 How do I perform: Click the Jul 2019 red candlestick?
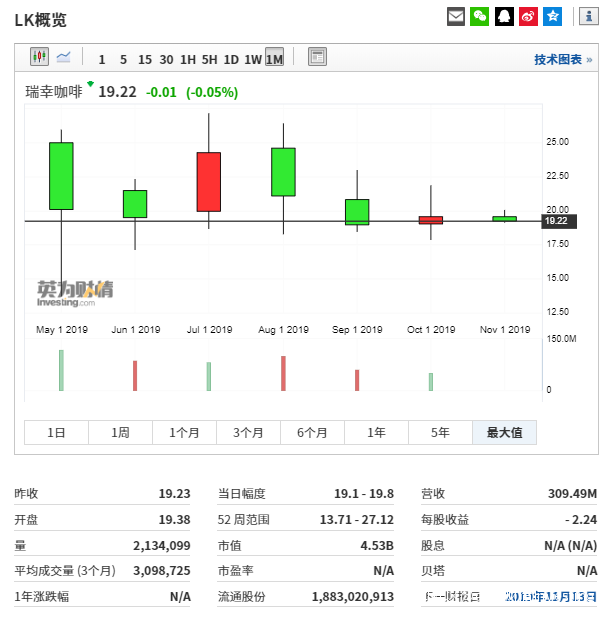(209, 182)
